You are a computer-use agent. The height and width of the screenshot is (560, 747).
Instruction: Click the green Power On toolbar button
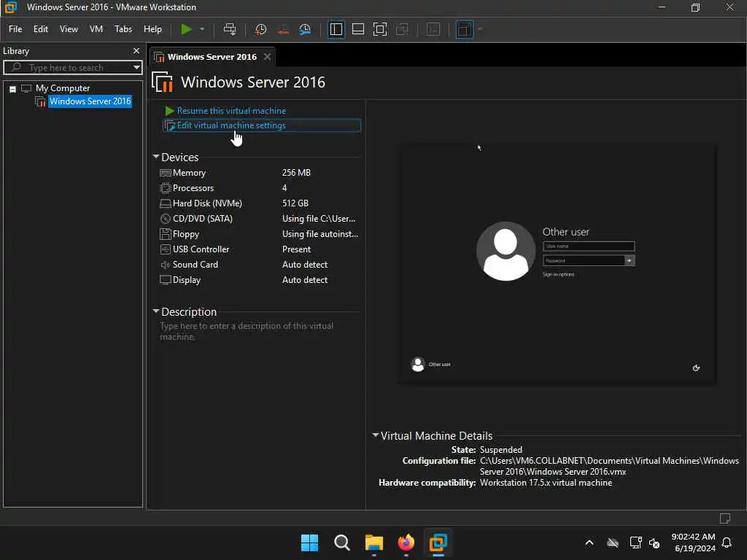click(x=186, y=29)
